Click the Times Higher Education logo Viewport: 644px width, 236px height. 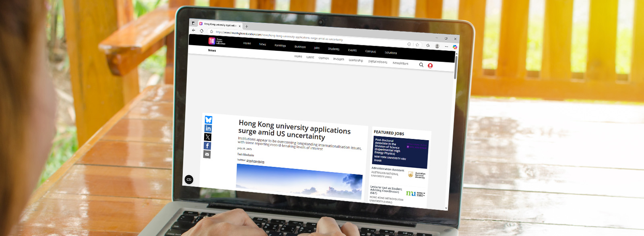tap(217, 41)
